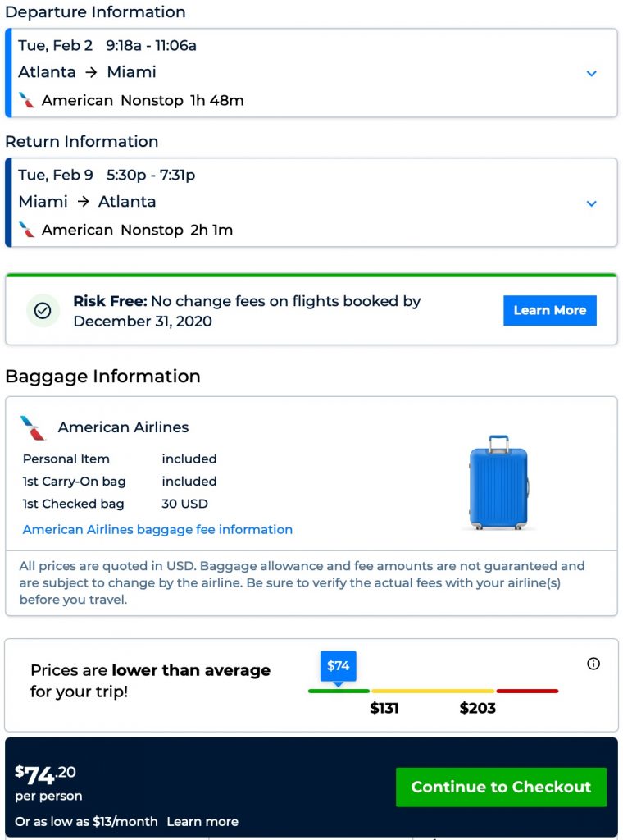
Task: Click the red high-price range bar
Action: pyautogui.click(x=526, y=691)
